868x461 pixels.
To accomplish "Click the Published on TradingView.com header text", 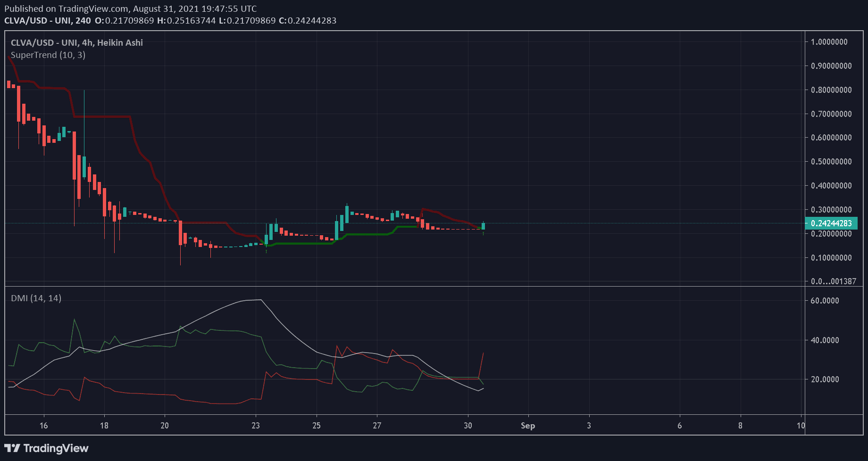I will coord(131,8).
